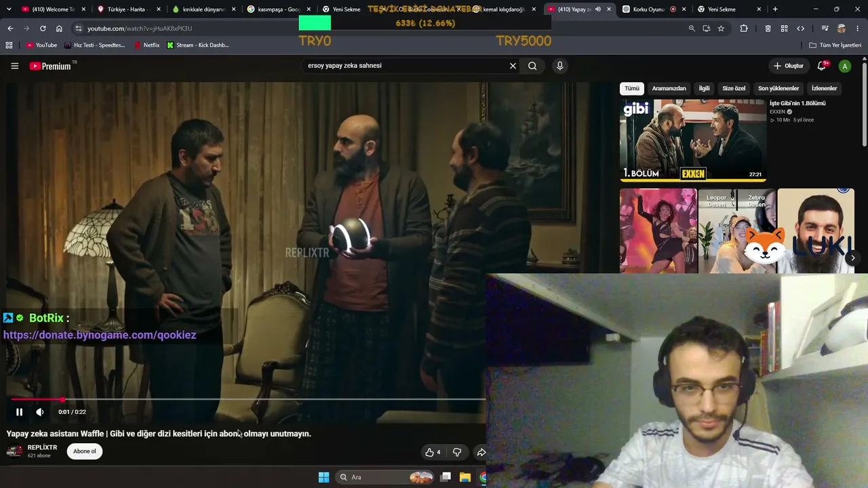Viewport: 868px width, 488px height.
Task: Open a new browser tab
Action: (775, 9)
